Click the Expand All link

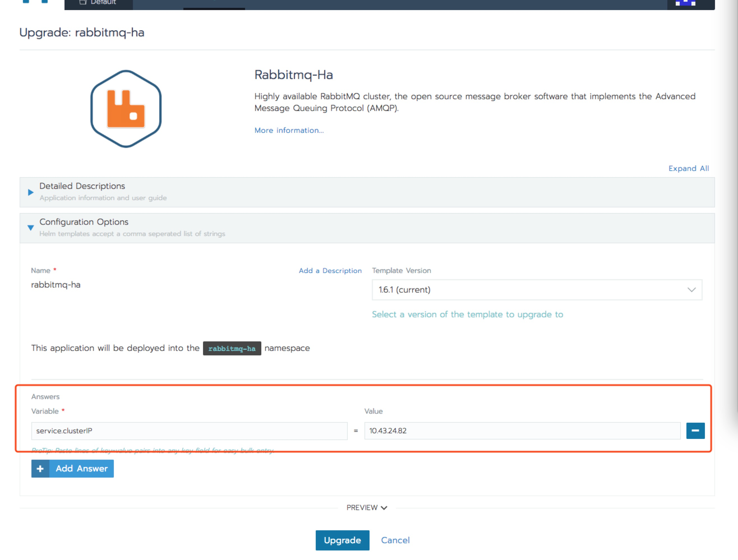point(689,168)
